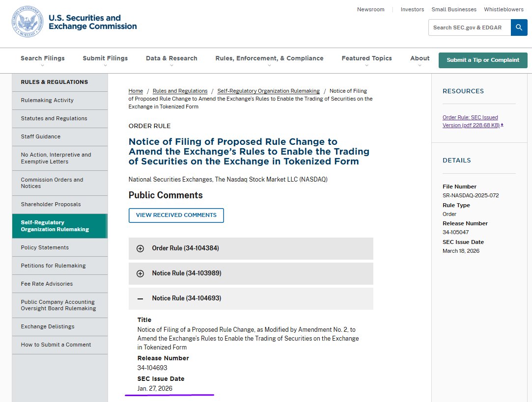Viewport: 532px width, 402px height.
Task: Open Shareholder Proposals in sidebar
Action: pyautogui.click(x=60, y=204)
